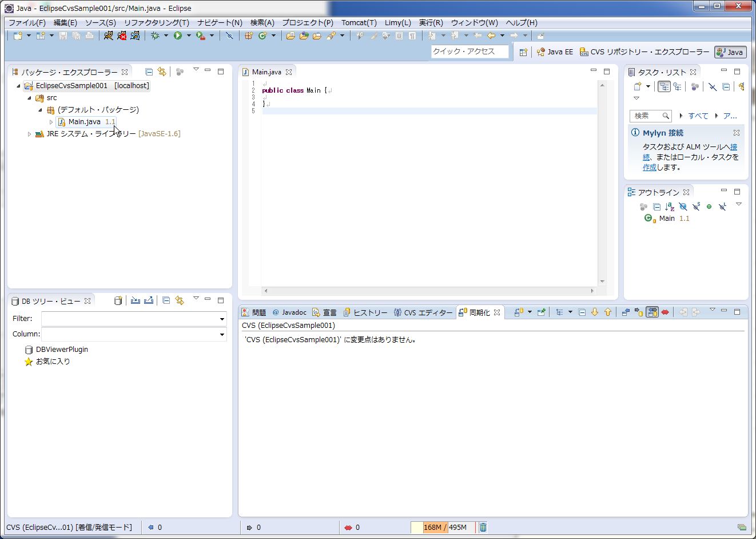756x539 pixels.
Task: Open Package Explorer view menu triangle
Action: (x=196, y=70)
